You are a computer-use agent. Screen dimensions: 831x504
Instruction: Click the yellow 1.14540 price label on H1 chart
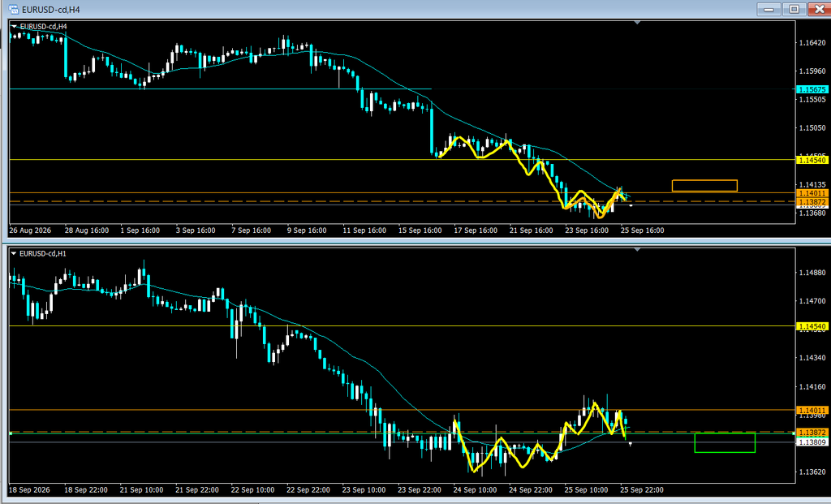pyautogui.click(x=812, y=326)
